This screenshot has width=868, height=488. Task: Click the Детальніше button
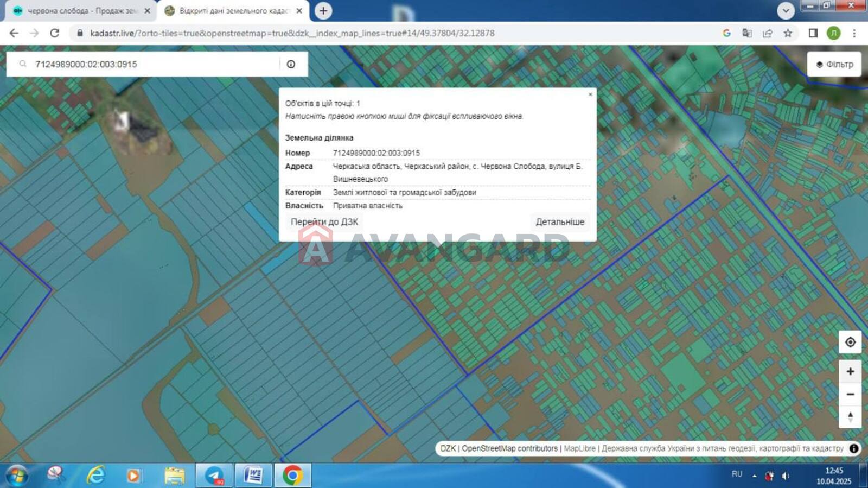(560, 221)
